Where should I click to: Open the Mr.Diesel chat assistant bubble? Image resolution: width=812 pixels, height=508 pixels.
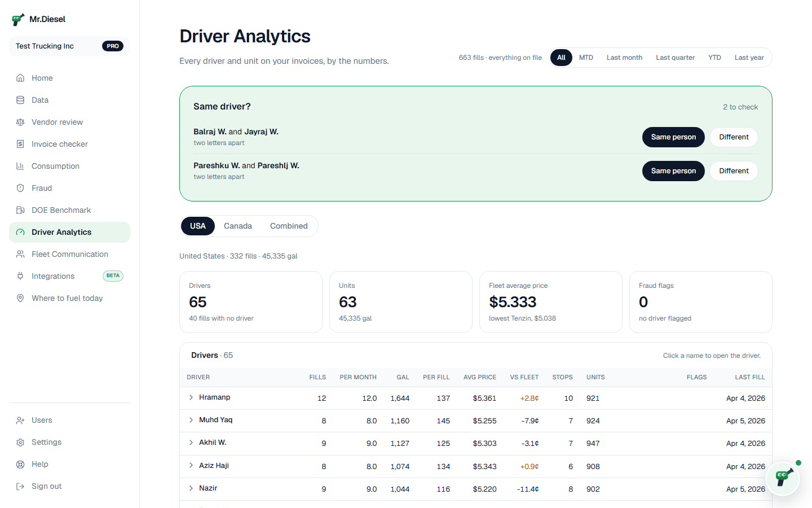[783, 479]
